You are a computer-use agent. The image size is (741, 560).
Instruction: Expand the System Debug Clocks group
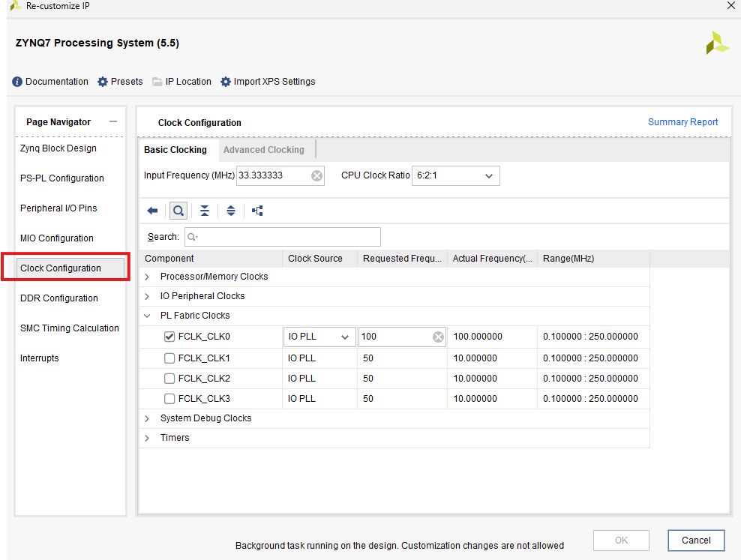pyautogui.click(x=147, y=418)
